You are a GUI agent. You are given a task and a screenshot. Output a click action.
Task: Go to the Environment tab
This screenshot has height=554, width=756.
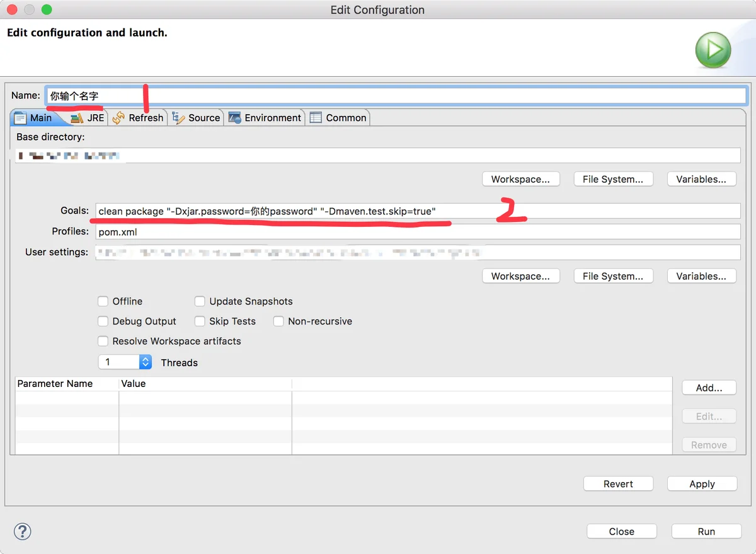(265, 118)
